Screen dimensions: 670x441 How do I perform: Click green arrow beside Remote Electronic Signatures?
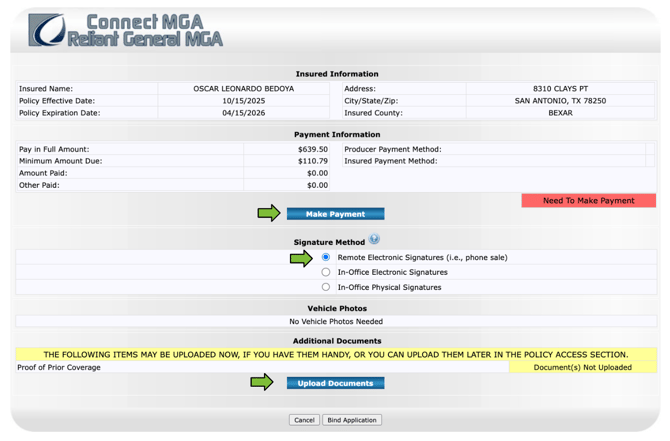301,258
